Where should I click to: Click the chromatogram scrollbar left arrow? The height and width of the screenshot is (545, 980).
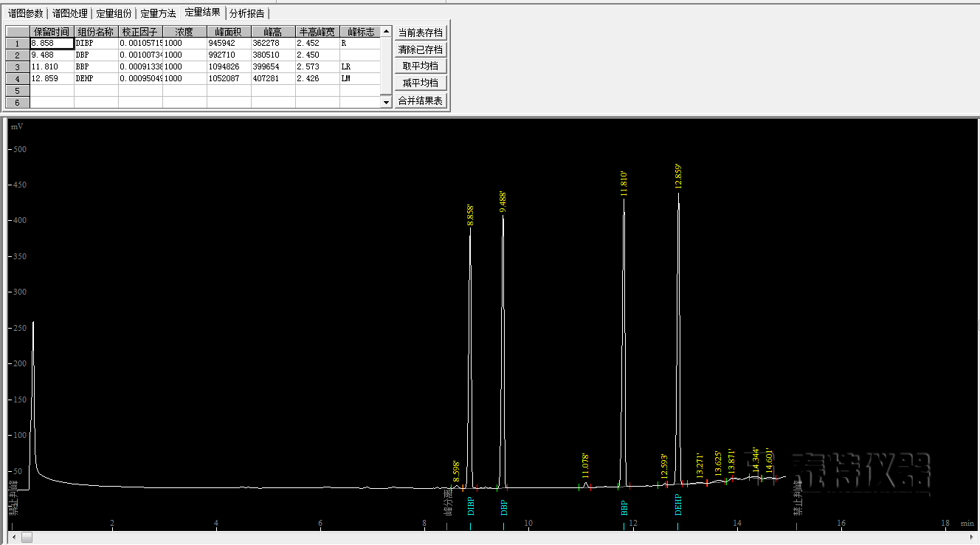click(x=13, y=537)
